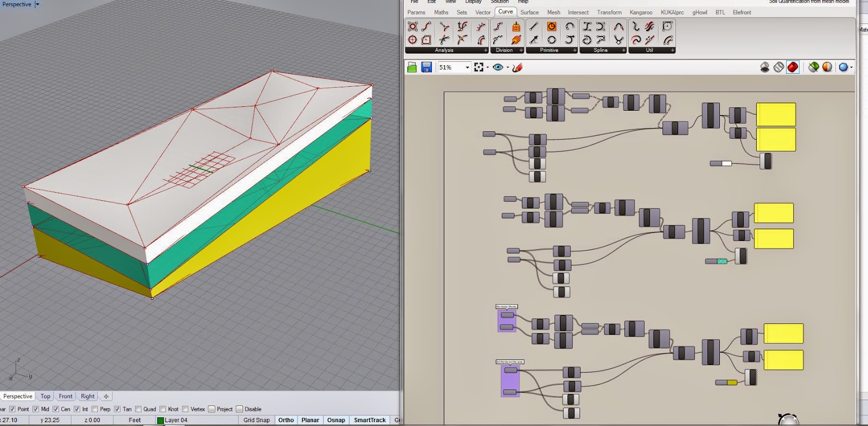Toggle Planar mode in the status bar
868x426 pixels.
pos(310,420)
